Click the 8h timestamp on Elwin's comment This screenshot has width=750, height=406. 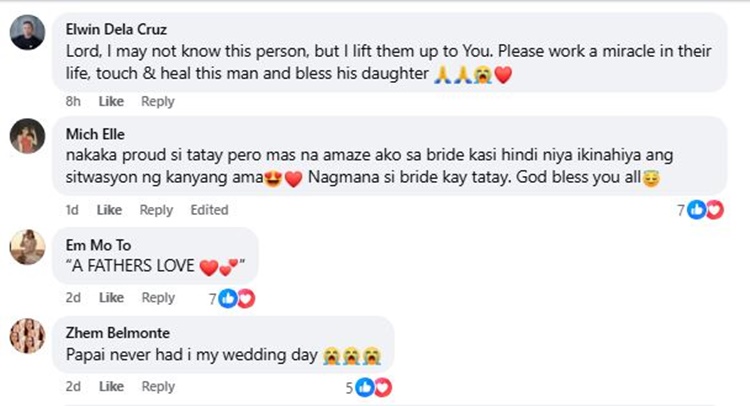(73, 101)
